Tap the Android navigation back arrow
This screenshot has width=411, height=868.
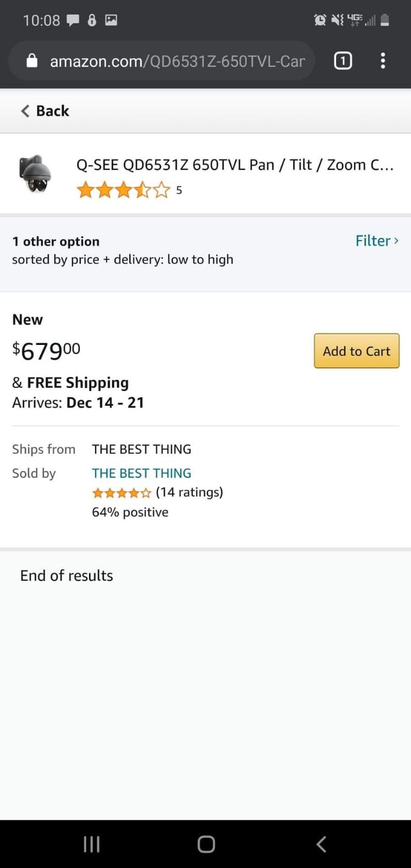321,844
